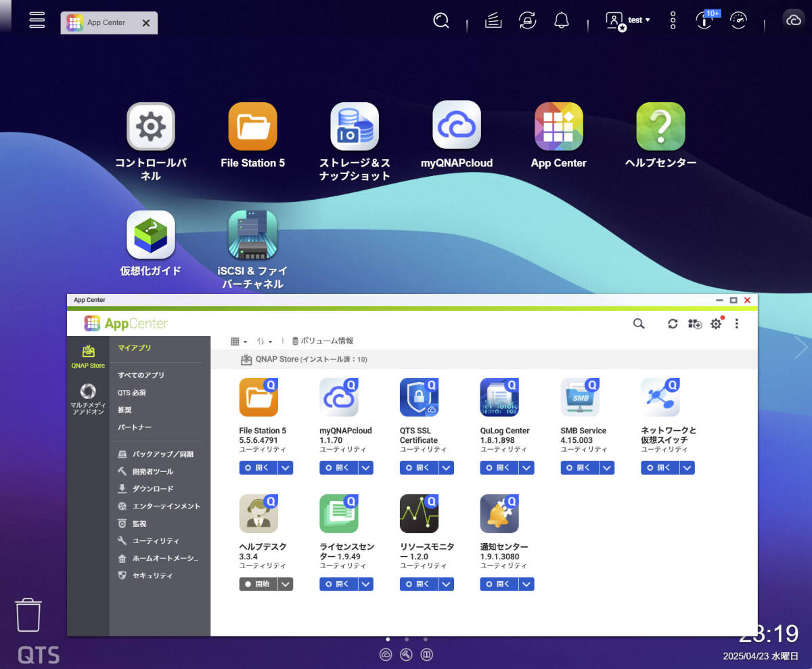Click the リソースモニター app icon
The width and height of the screenshot is (812, 669).
(420, 513)
